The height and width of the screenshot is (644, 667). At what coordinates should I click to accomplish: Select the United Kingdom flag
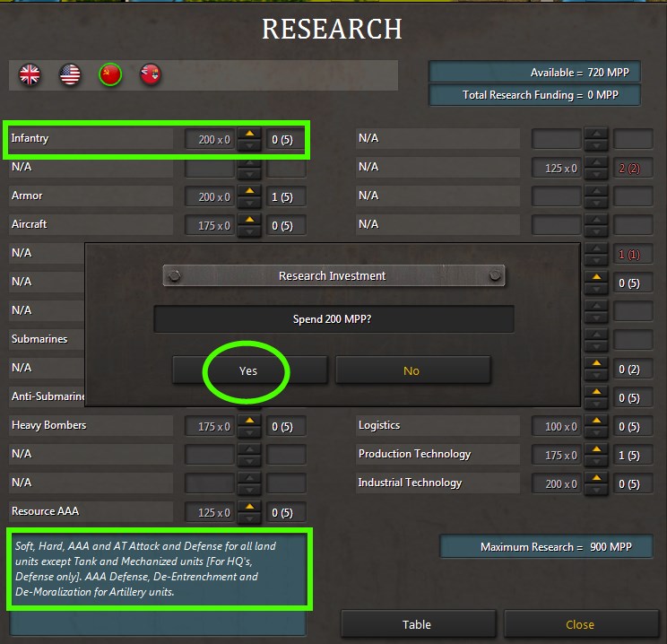(30, 75)
